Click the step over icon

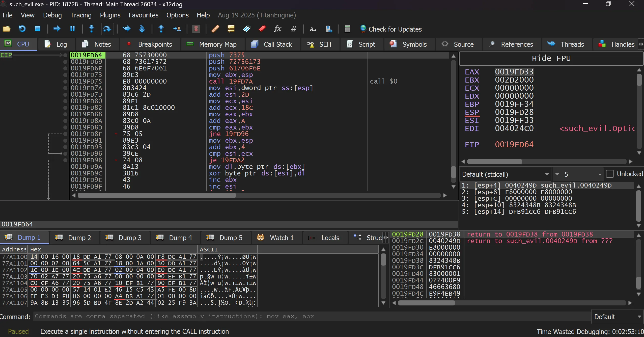[x=107, y=29]
